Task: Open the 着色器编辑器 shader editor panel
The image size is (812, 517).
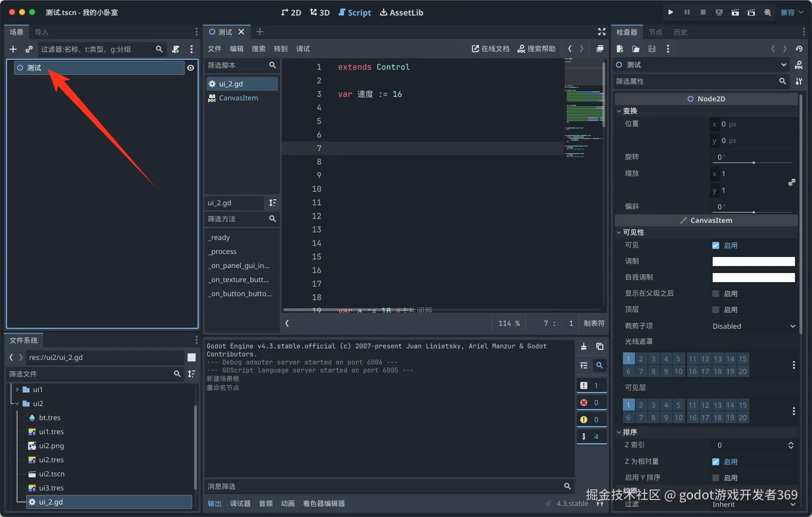Action: tap(324, 503)
